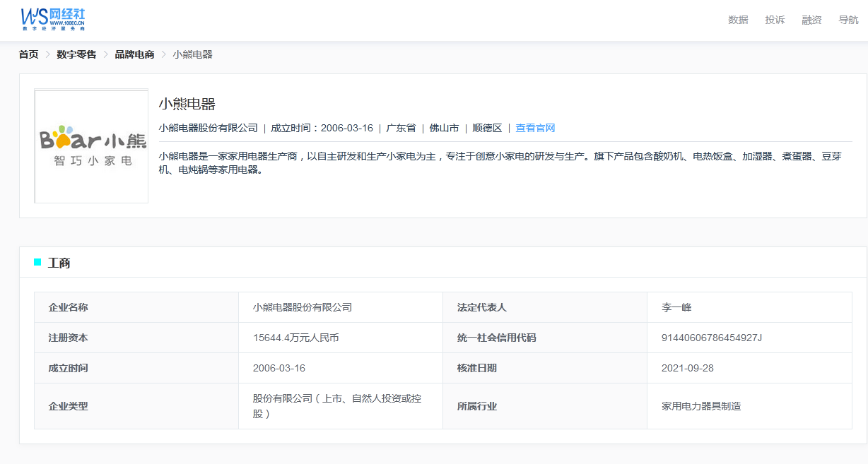Click the approval date 2021-09-28
Image resolution: width=868 pixels, height=464 pixels.
point(688,368)
